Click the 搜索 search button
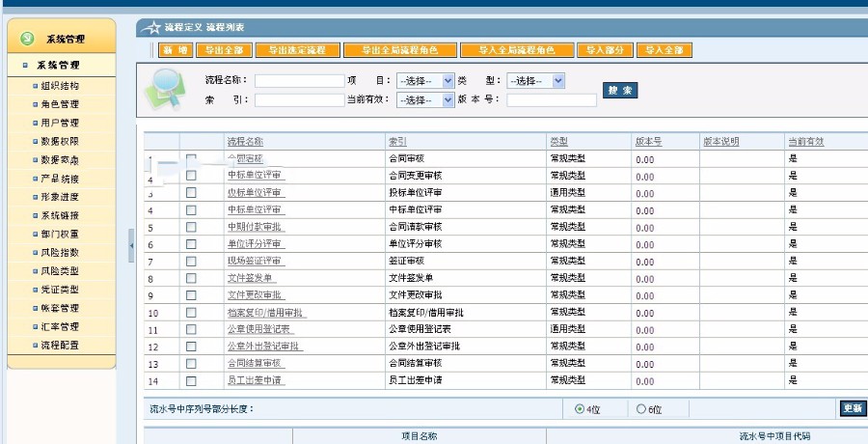 (x=620, y=91)
